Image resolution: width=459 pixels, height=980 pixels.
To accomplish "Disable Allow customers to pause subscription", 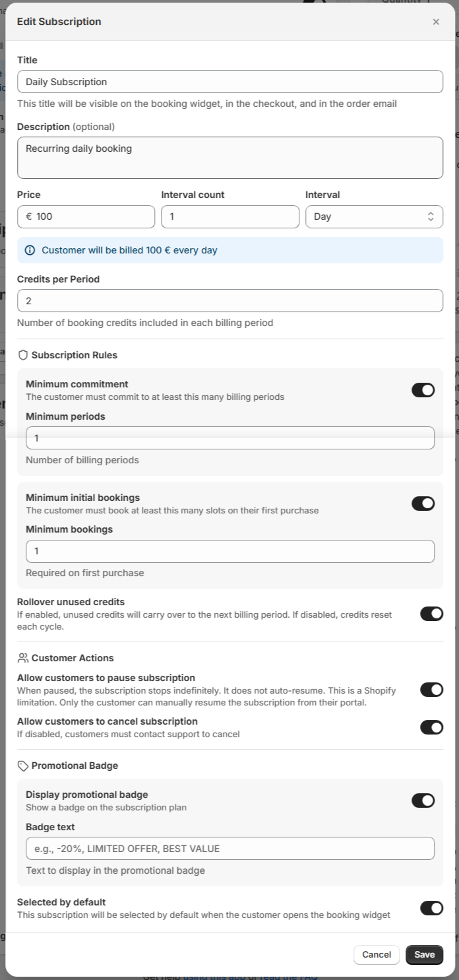I will (x=431, y=690).
